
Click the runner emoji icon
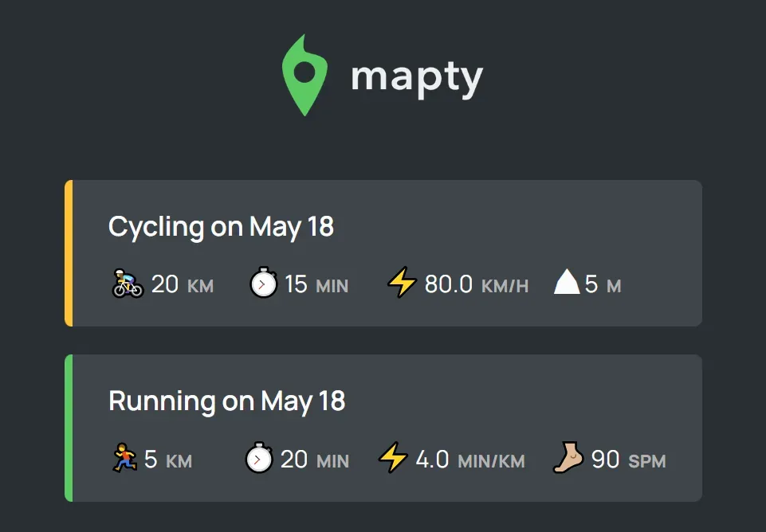pos(124,458)
